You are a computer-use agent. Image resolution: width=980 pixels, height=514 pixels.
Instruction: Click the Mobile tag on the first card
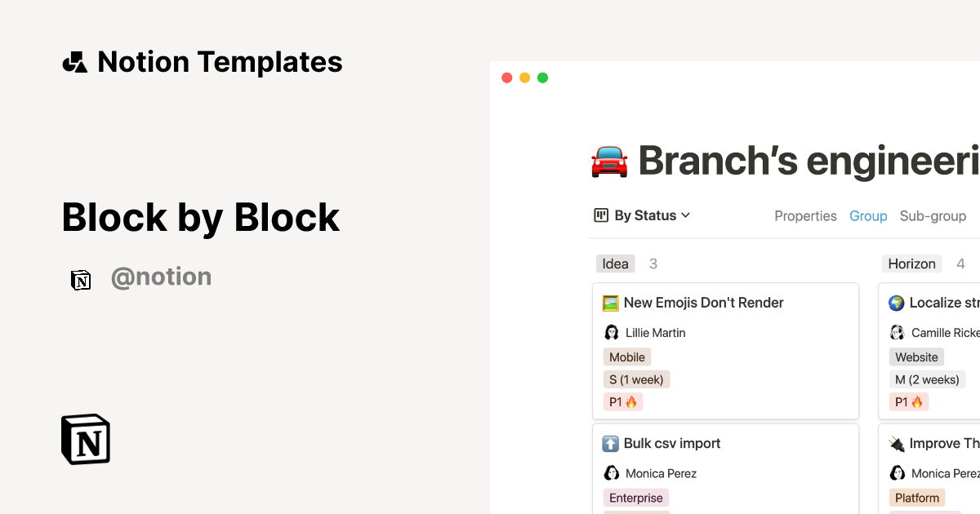pyautogui.click(x=626, y=357)
